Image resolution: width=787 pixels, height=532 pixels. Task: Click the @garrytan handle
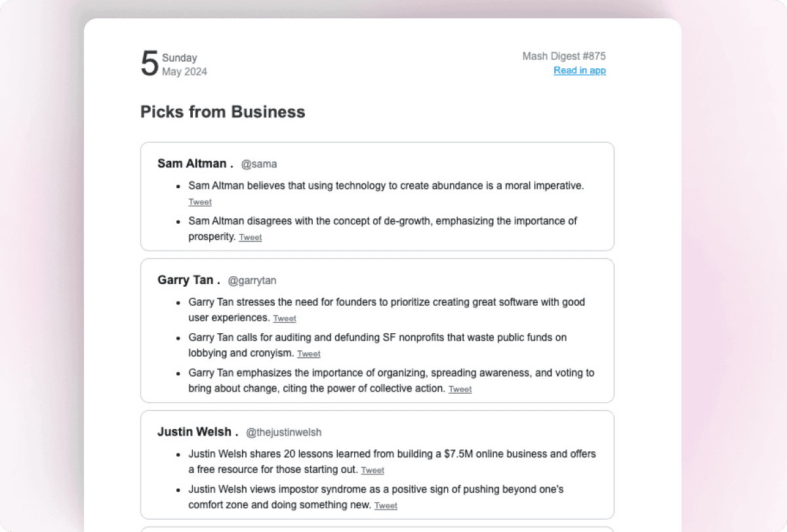pos(252,281)
